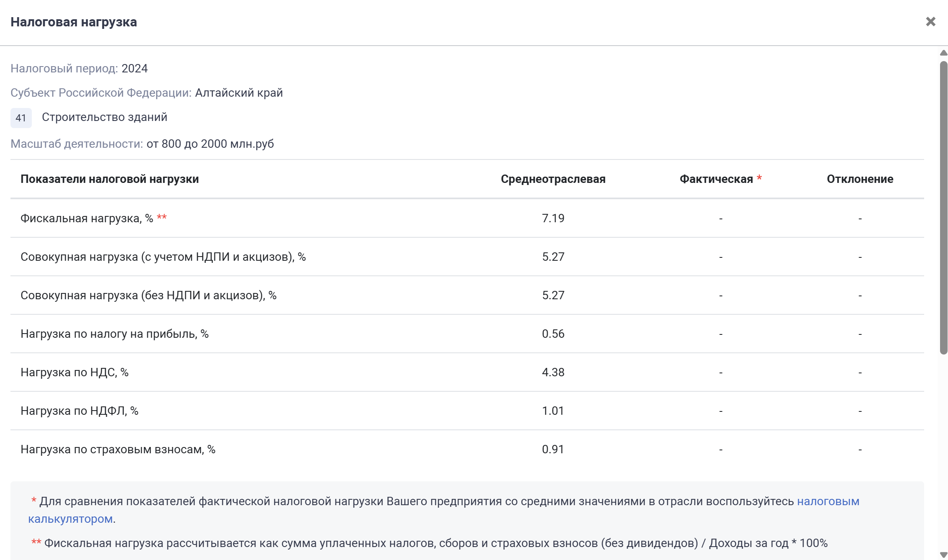The image size is (948, 560).
Task: Click the Показатели налоговой нагрузки header
Action: point(110,179)
